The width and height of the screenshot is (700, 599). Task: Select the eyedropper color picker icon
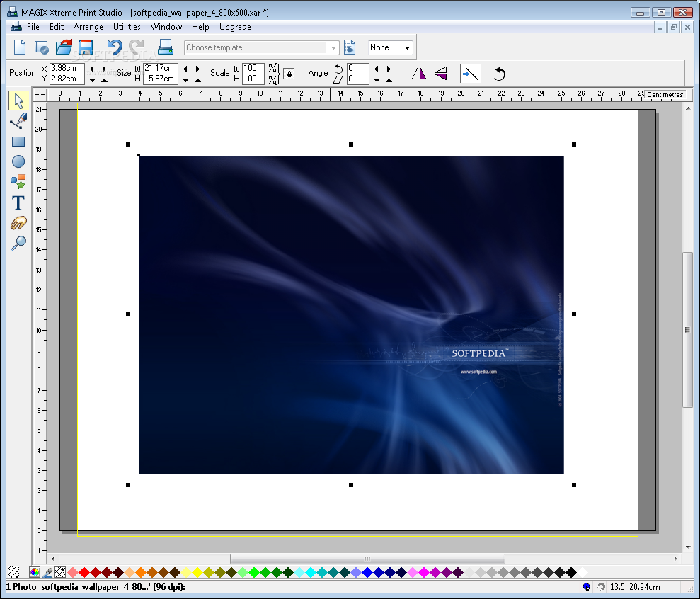47,572
